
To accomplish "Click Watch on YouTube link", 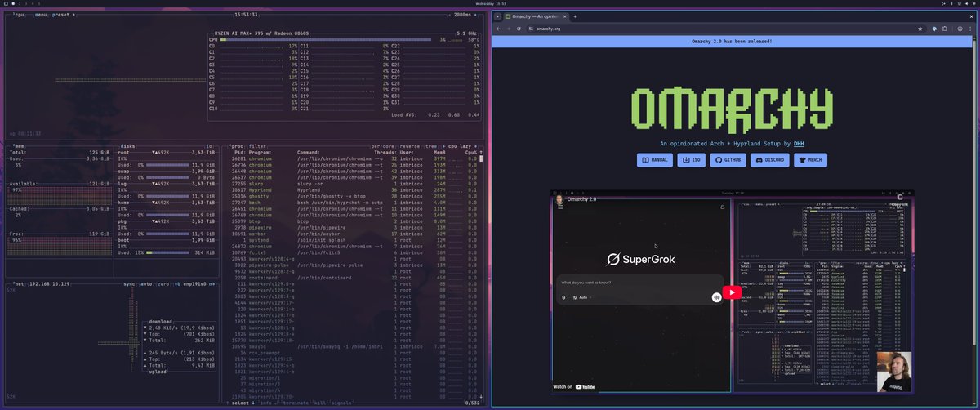I will coord(572,386).
